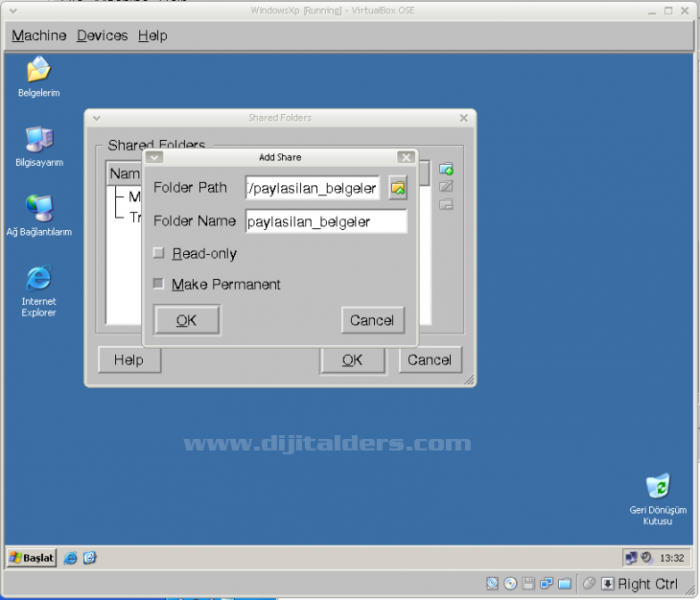Click Cancel in Shared Folders dialog
The image size is (700, 600).
click(x=430, y=359)
